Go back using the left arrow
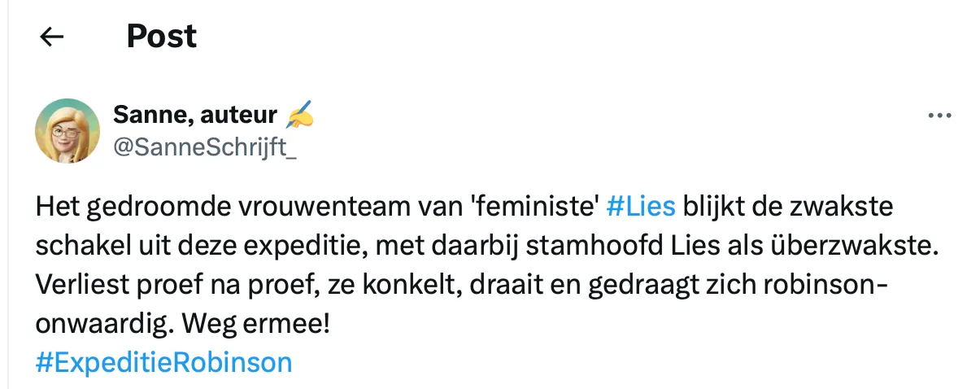980x389 pixels. [52, 37]
